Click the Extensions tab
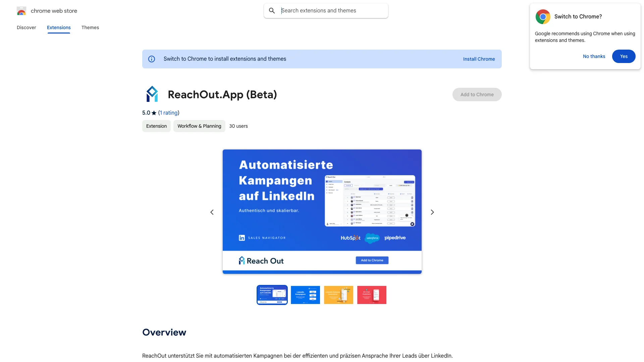The width and height of the screenshot is (644, 362). 58,27
